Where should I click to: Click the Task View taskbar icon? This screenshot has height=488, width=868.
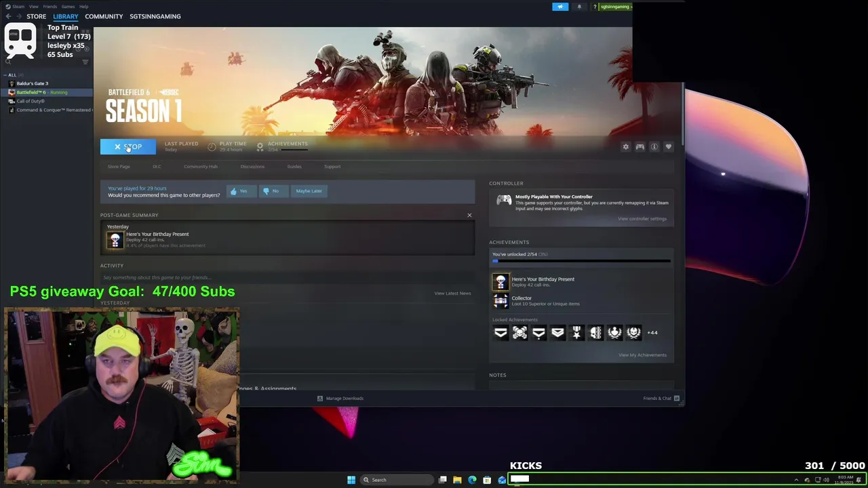click(x=442, y=480)
